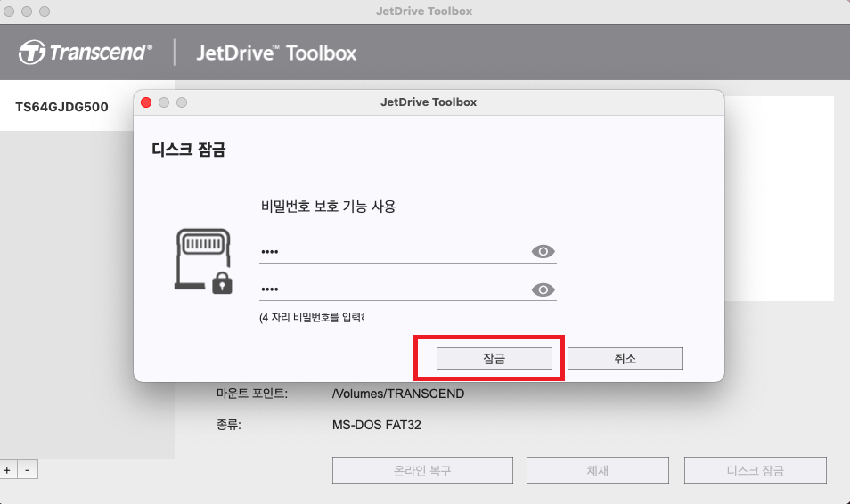Click the Transcend logo in the header
The width and height of the screenshot is (850, 504).
click(86, 53)
